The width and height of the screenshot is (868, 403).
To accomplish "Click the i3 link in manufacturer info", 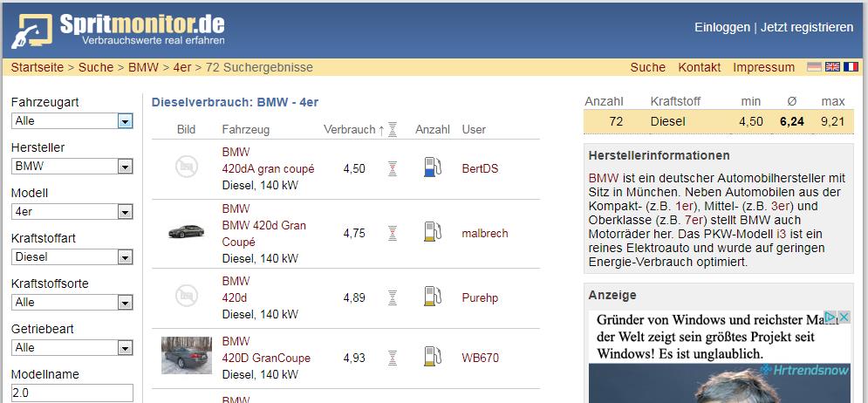I will coord(781,234).
